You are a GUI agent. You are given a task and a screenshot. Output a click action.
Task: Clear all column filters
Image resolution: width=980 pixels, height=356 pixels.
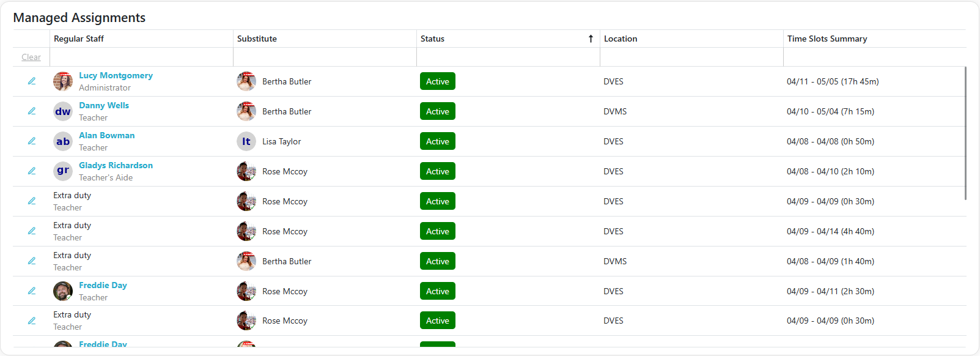point(31,57)
